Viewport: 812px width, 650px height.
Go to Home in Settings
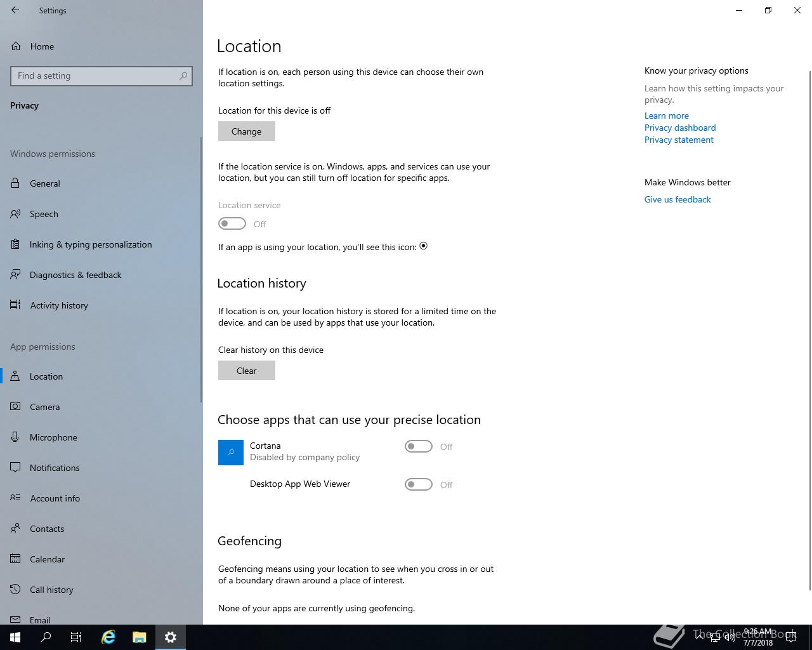point(101,46)
